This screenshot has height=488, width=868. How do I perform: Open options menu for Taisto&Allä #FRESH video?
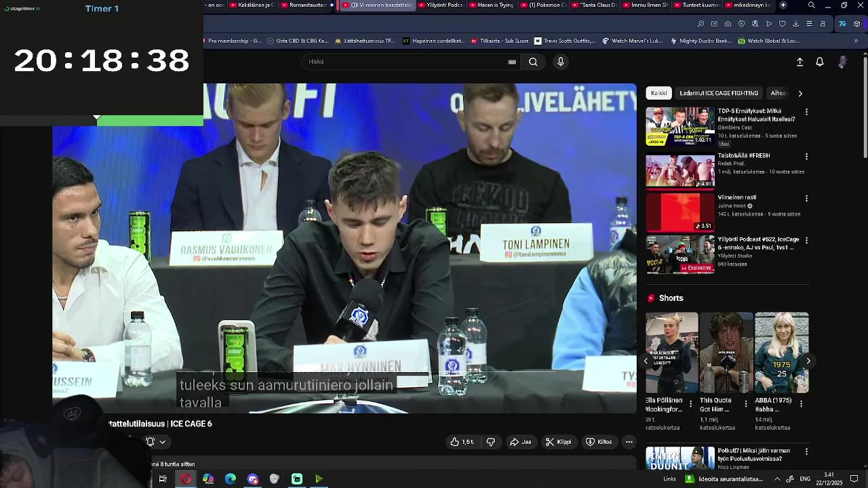806,156
